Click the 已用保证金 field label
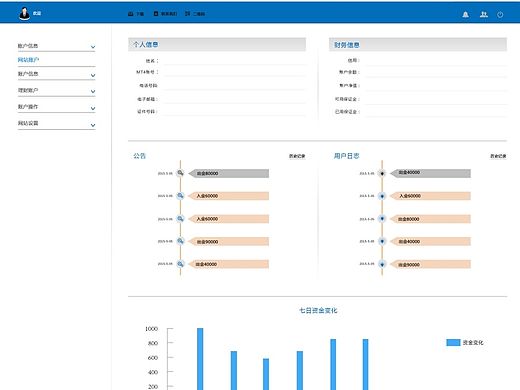520x390 pixels. [x=347, y=112]
